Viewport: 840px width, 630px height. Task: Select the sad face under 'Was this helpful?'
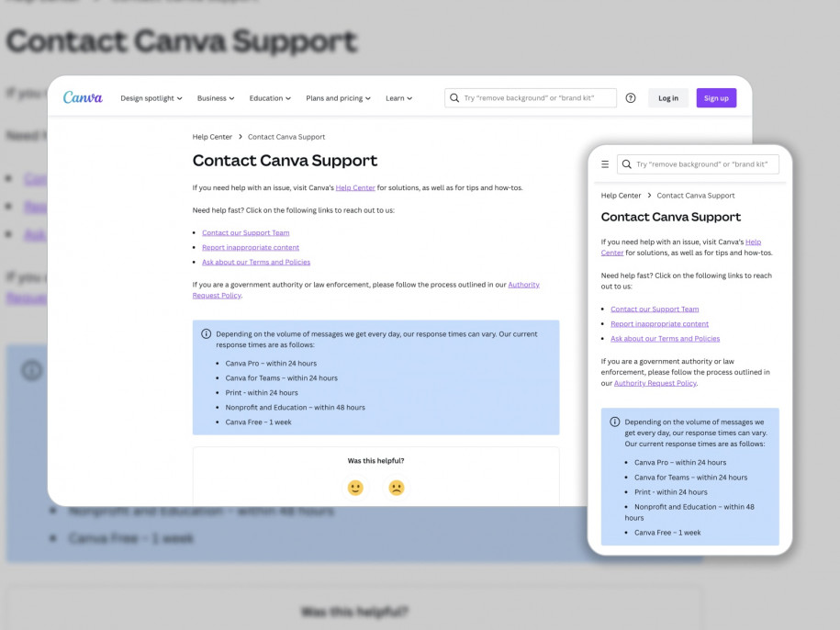pos(396,488)
